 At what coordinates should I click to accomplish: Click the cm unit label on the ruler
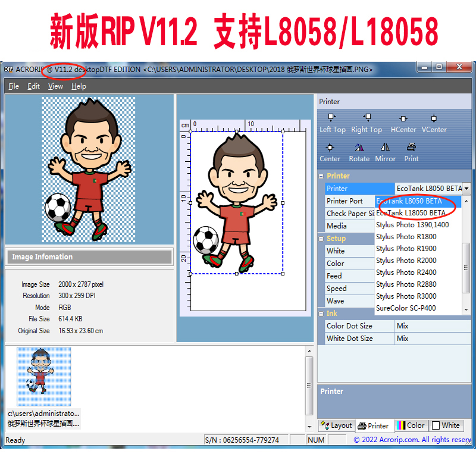pyautogui.click(x=185, y=125)
